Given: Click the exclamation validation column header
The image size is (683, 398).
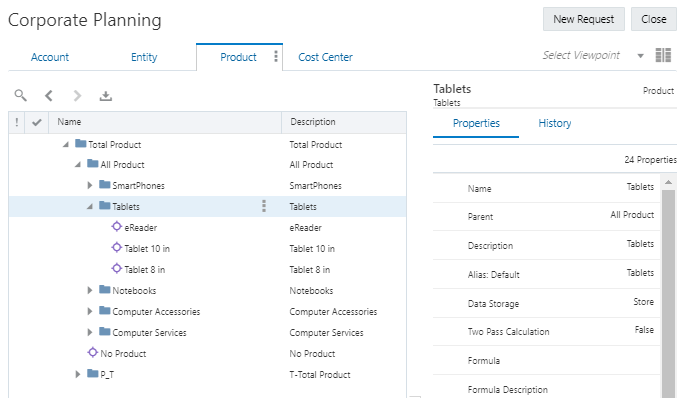Looking at the screenshot, I should tap(17, 122).
